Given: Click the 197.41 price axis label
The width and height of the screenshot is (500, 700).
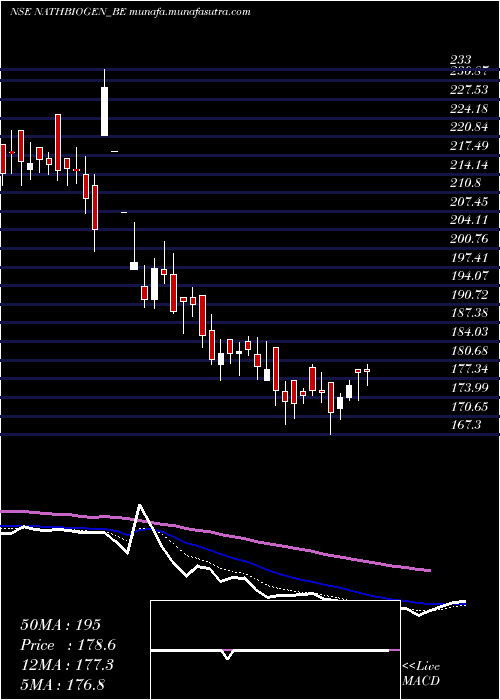Looking at the screenshot, I should tap(469, 258).
